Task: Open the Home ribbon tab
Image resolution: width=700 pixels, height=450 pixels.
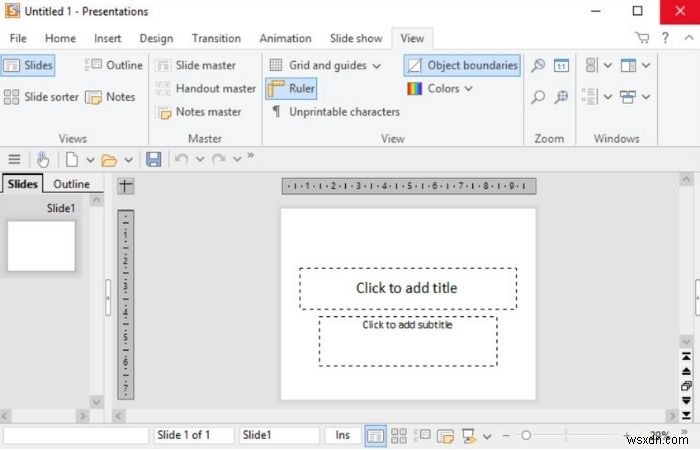Action: [x=60, y=38]
